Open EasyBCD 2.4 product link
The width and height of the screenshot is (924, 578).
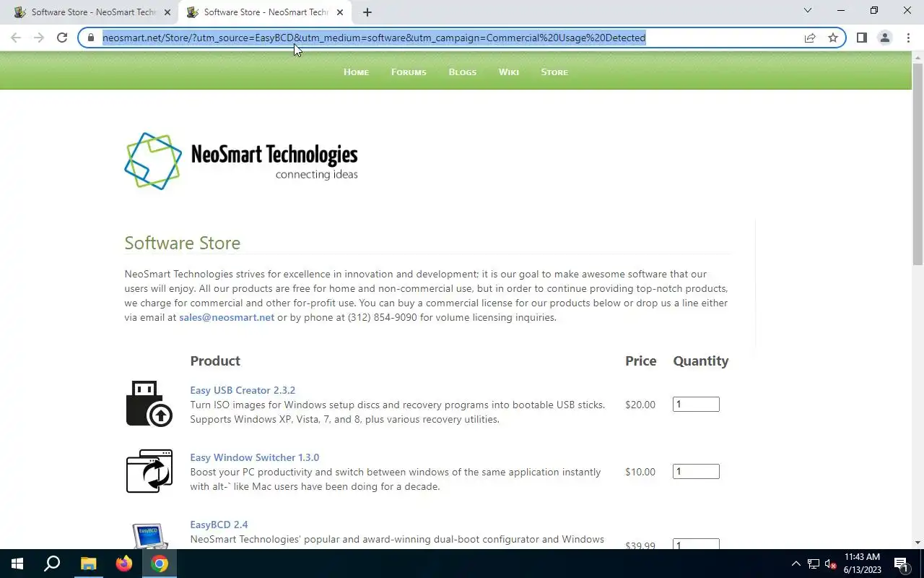pos(219,525)
